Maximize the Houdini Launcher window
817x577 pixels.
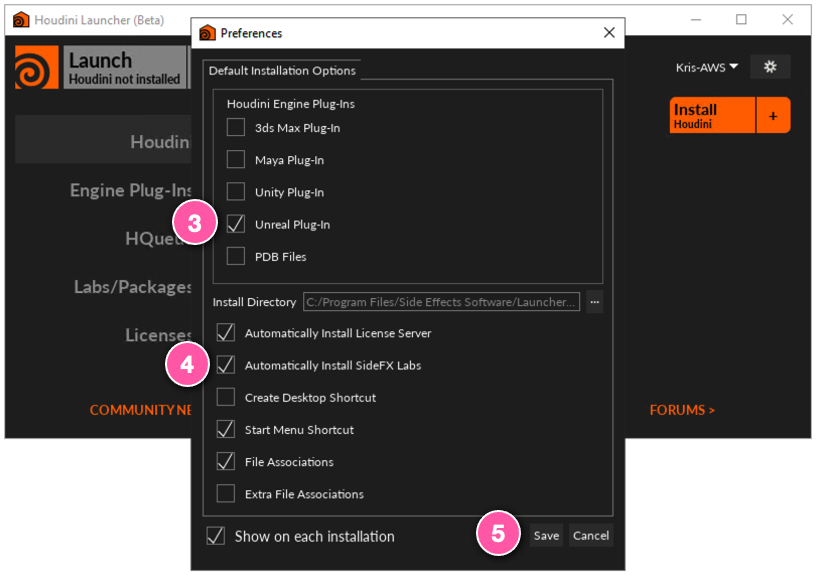click(x=741, y=20)
